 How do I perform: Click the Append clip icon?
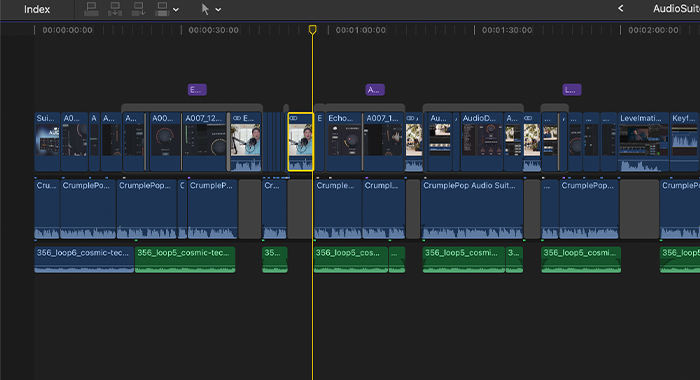coord(138,9)
